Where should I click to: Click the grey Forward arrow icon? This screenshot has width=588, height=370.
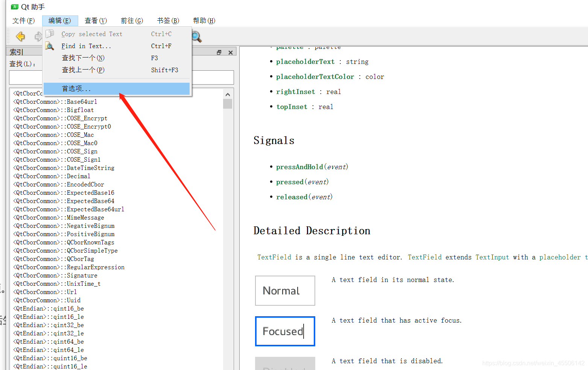tap(38, 36)
